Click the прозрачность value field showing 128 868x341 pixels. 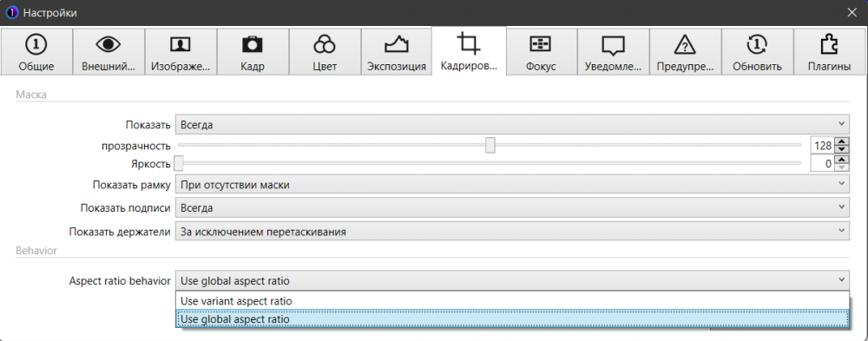[823, 146]
